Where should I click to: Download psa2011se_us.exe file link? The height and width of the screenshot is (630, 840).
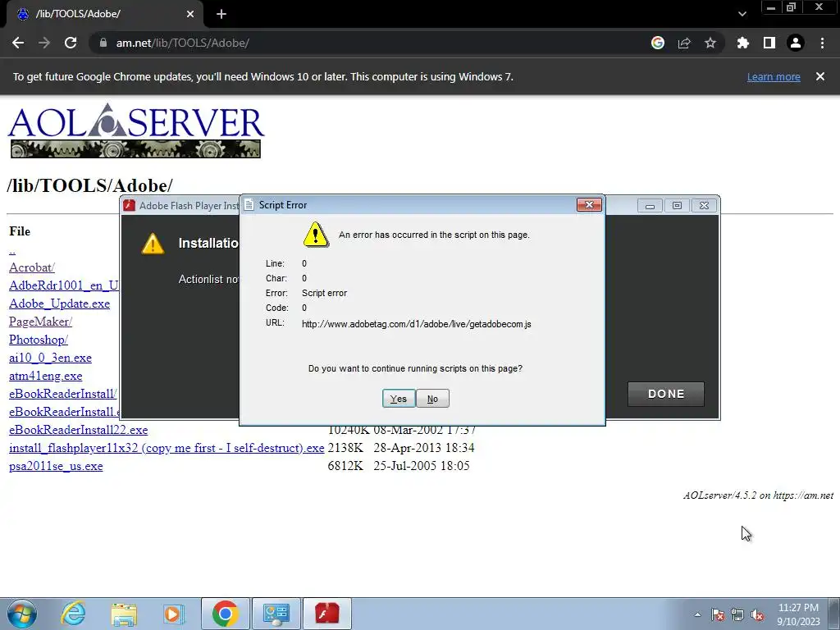[56, 466]
